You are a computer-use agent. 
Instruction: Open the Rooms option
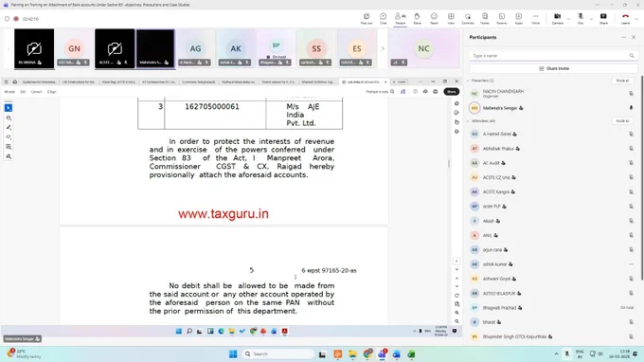pyautogui.click(x=502, y=19)
